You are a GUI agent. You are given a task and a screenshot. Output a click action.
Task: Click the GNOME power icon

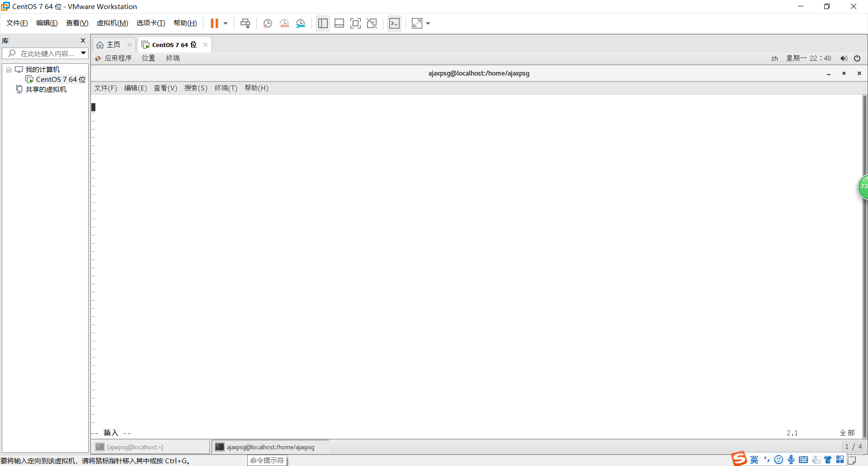coord(857,58)
